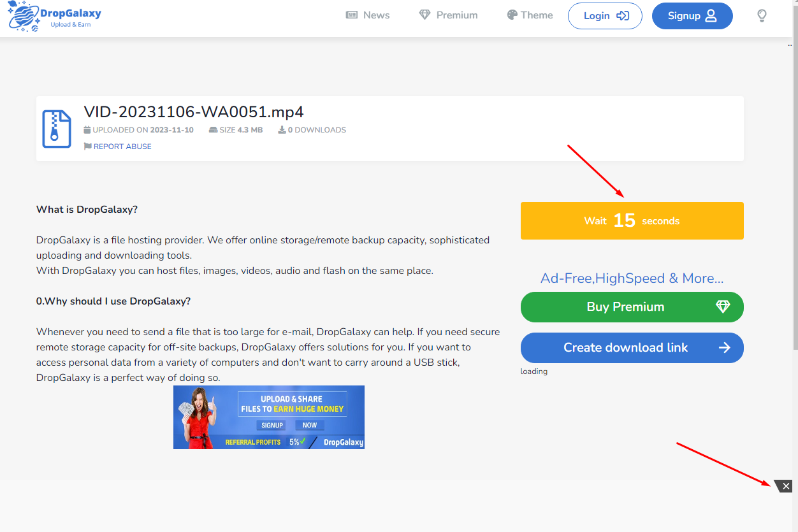Toggle the lightbulb dark mode icon
This screenshot has height=532, width=798.
point(762,16)
